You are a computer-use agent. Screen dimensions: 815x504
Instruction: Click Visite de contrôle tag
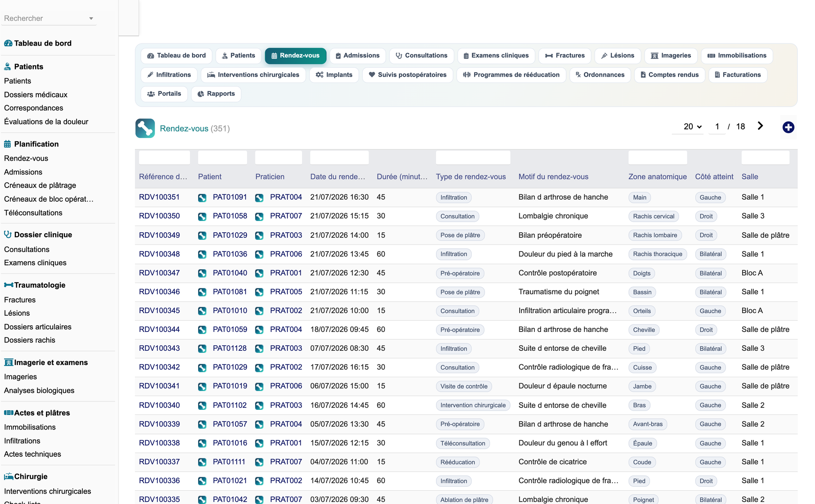point(464,386)
